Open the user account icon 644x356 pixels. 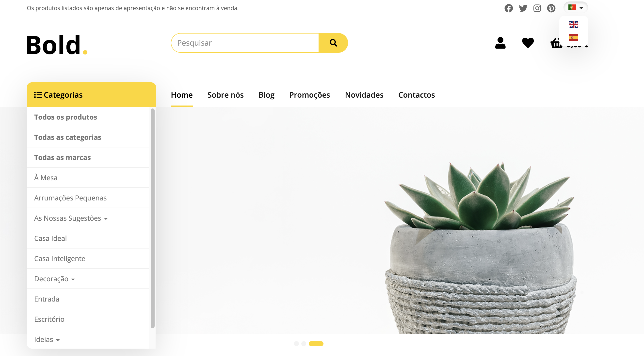(x=500, y=43)
